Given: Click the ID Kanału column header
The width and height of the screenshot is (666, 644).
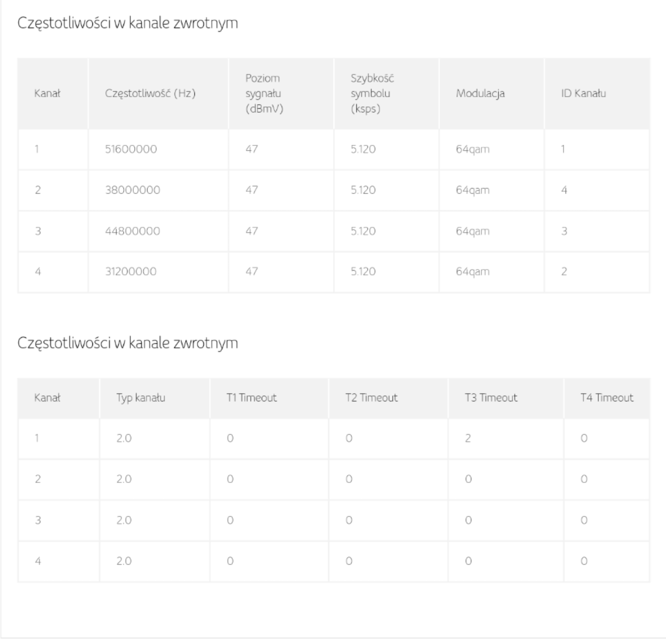Looking at the screenshot, I should click(x=583, y=93).
